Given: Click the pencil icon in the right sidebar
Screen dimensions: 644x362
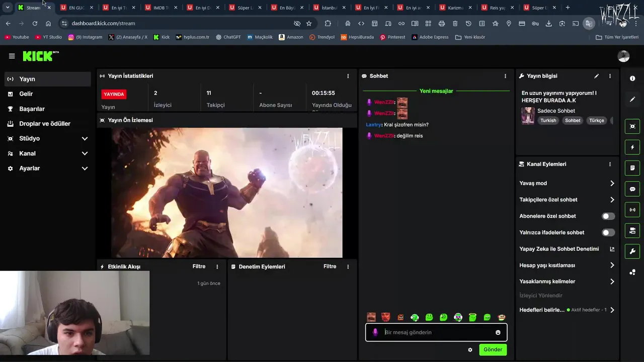Looking at the screenshot, I should pyautogui.click(x=632, y=99).
